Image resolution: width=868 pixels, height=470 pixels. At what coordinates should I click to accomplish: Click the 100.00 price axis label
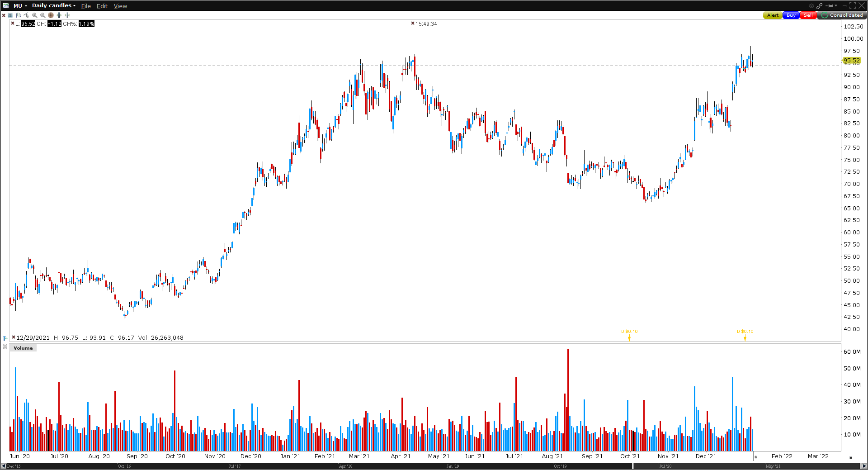(854, 38)
